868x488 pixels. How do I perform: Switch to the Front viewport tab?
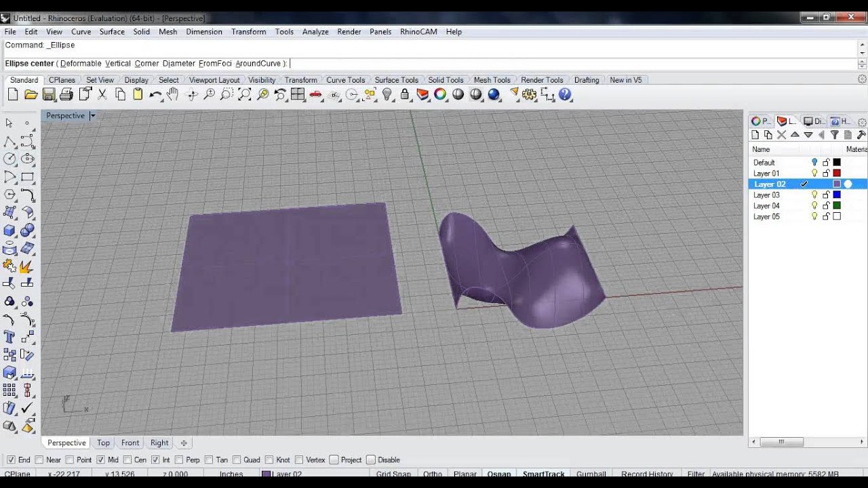[x=130, y=443]
